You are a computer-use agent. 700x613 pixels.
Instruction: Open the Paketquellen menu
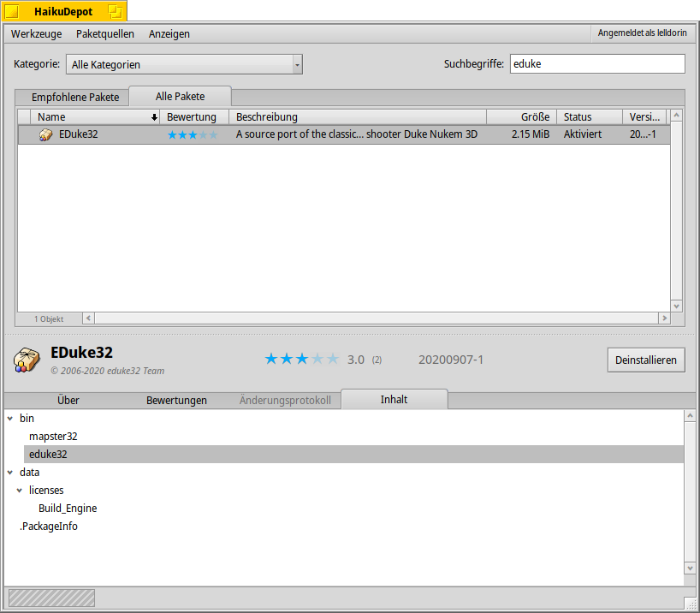[x=105, y=34]
